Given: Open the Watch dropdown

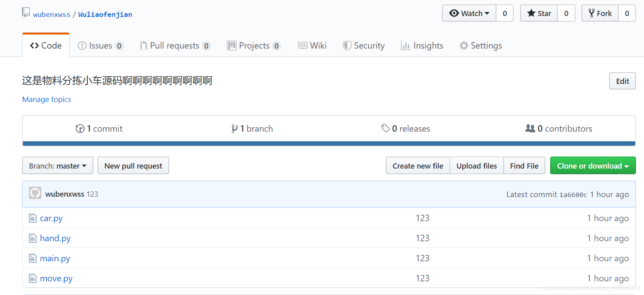Looking at the screenshot, I should 469,13.
